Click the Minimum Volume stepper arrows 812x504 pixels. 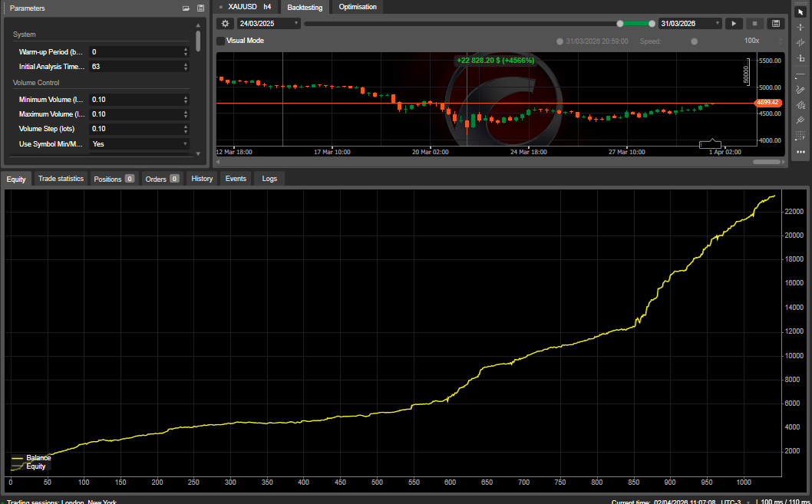[x=186, y=100]
